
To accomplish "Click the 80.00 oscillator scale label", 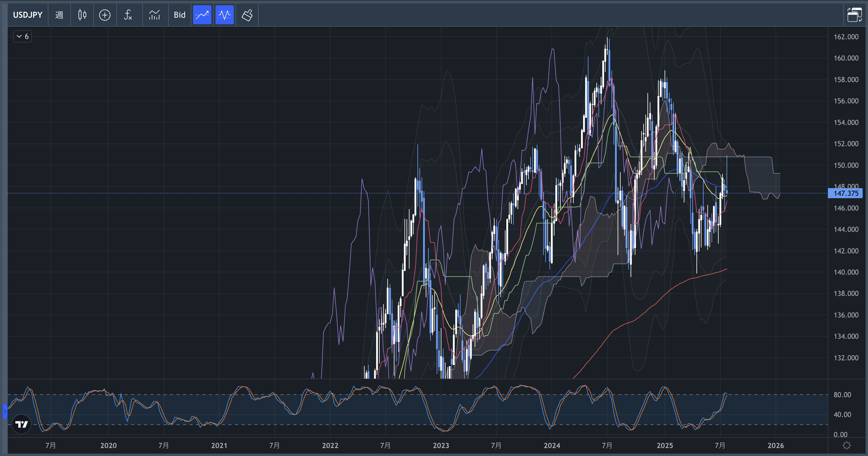I will click(842, 395).
